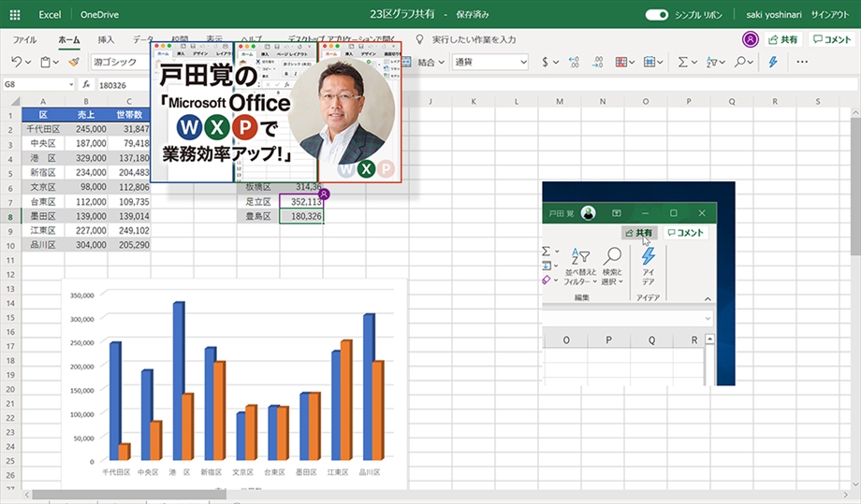
Task: Expand the Conditional Formatting dropdown arrow
Action: tap(632, 63)
